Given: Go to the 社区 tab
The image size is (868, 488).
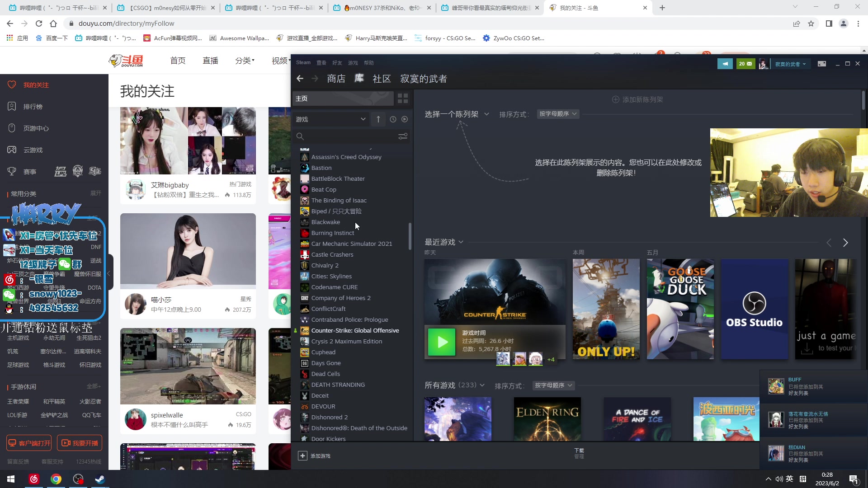Looking at the screenshot, I should pos(382,79).
